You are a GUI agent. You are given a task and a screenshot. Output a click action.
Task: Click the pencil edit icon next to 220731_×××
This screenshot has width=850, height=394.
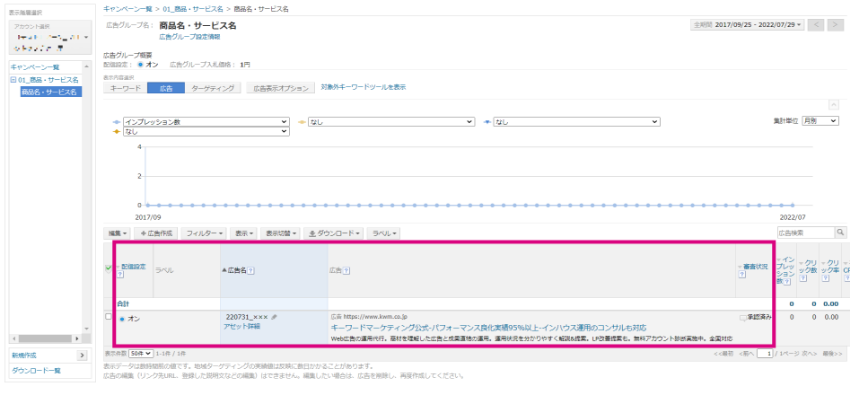tap(274, 317)
